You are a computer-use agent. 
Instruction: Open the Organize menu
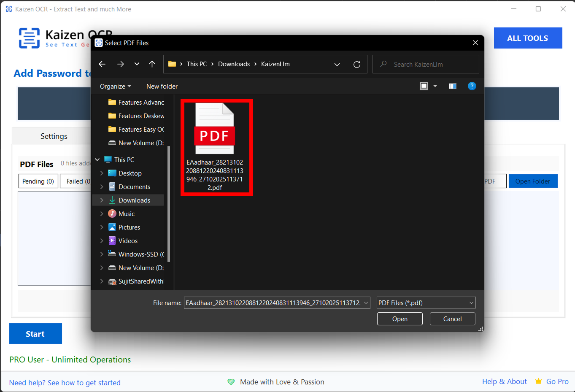tap(115, 87)
